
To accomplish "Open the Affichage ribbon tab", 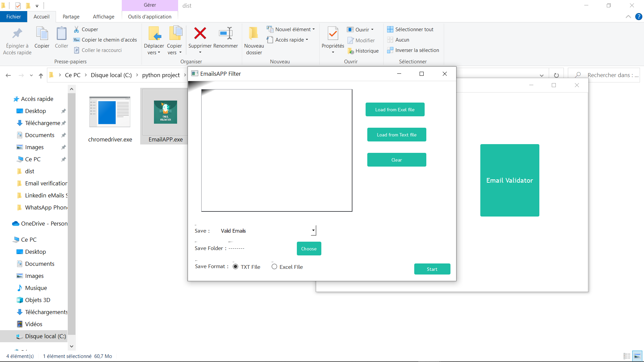I will click(103, 17).
